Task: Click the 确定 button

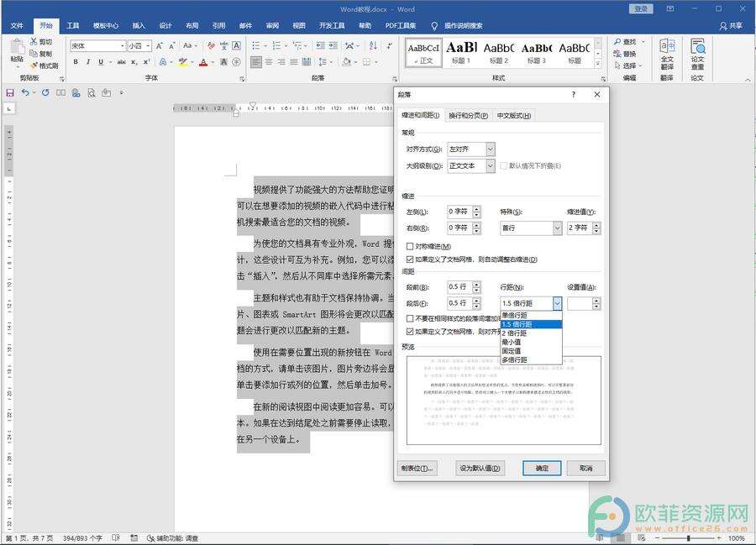Action: 542,468
